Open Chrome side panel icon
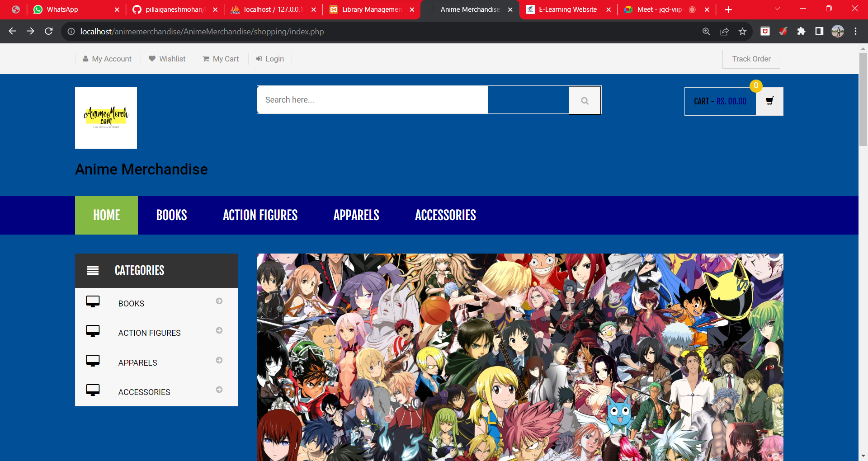Viewport: 868px width, 461px height. (x=819, y=31)
